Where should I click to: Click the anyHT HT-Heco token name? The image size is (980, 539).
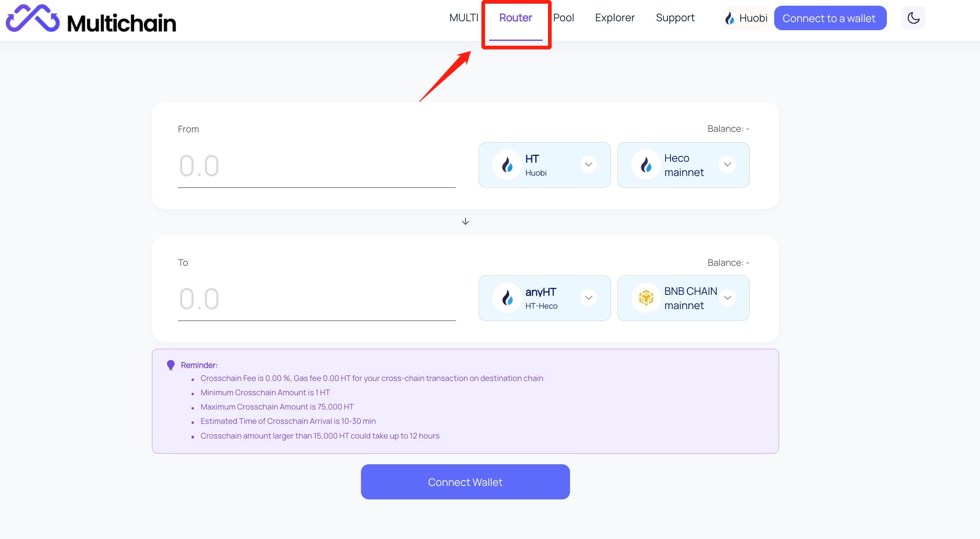[541, 298]
